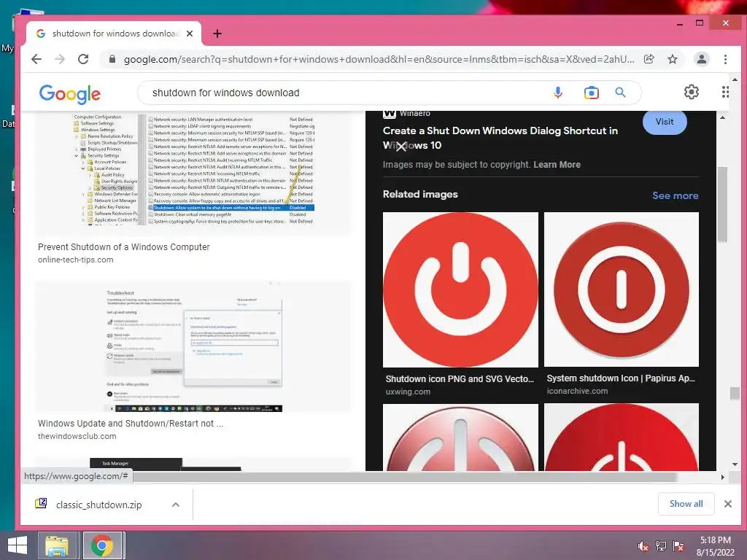
Task: Open Google quick settings gear
Action: click(692, 92)
